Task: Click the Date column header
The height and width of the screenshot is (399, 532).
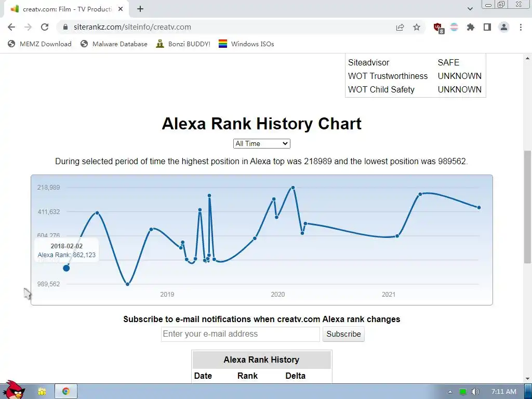Action: tap(203, 376)
